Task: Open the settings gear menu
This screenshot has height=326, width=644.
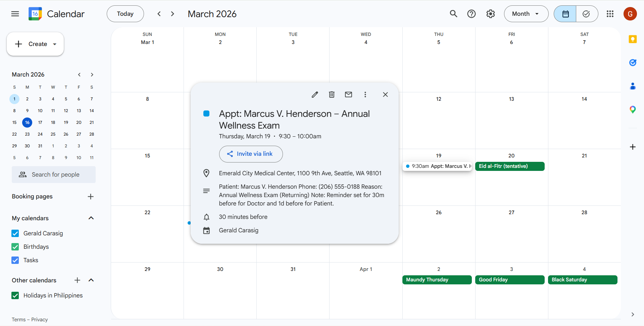Action: tap(490, 14)
